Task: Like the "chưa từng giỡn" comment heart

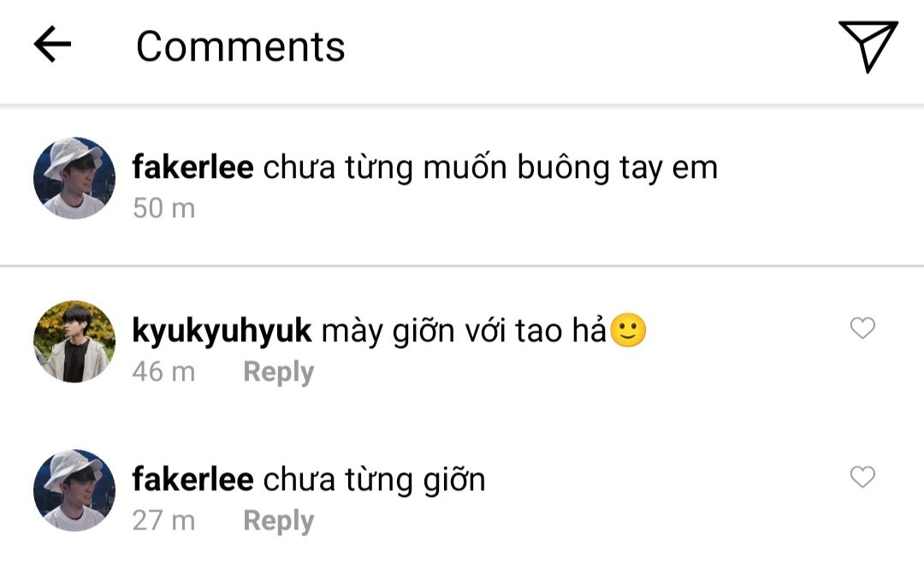Action: pos(862,477)
